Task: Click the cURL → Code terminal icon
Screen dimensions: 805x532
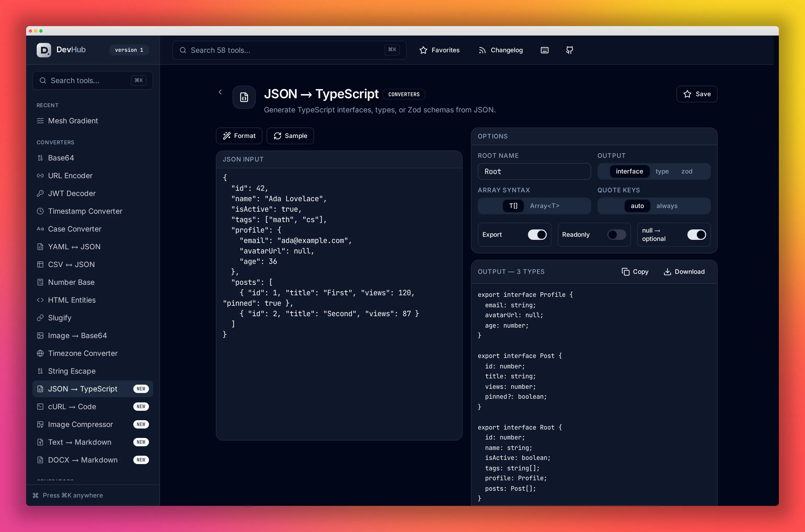Action: tap(40, 407)
